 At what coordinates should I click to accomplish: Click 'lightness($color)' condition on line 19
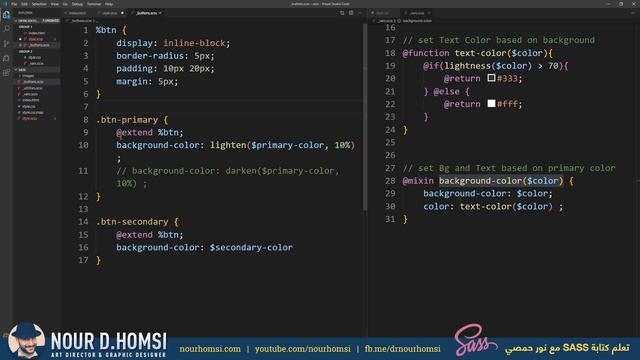(x=488, y=66)
